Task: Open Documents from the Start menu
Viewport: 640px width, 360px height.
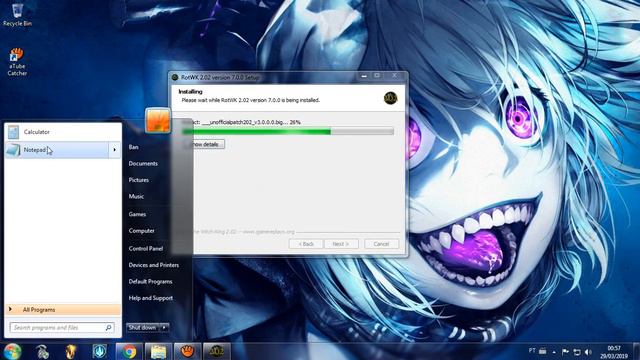Action: point(143,163)
